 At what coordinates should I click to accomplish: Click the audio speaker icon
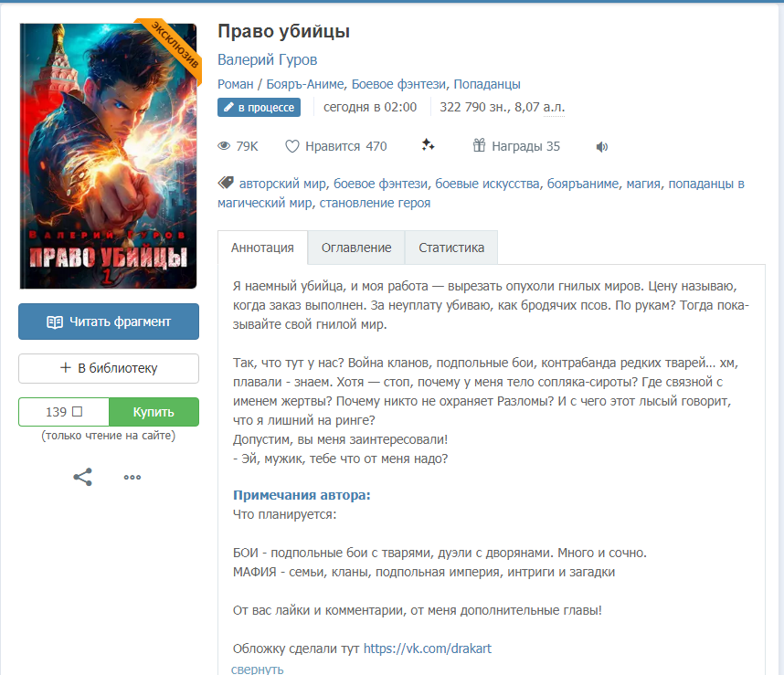[602, 146]
